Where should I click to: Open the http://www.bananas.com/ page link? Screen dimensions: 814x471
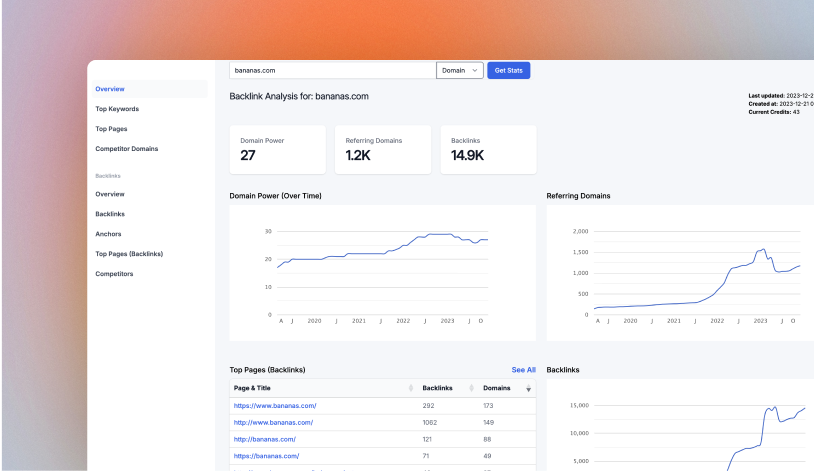pos(273,422)
